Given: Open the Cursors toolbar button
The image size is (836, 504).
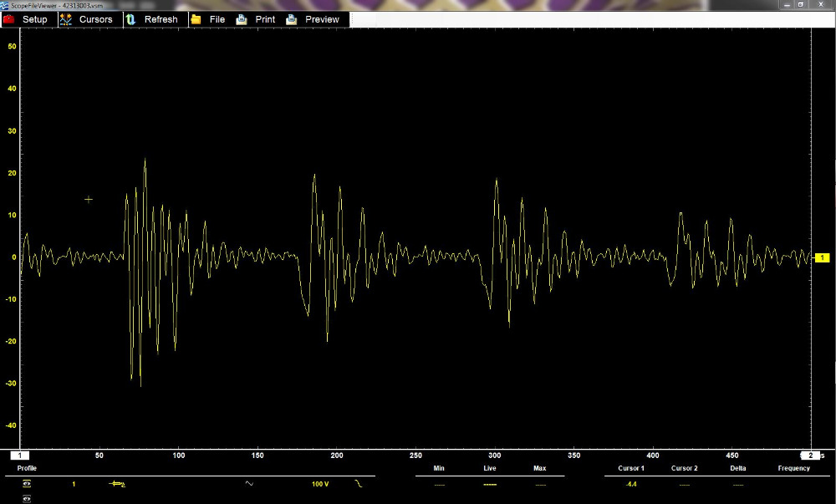Looking at the screenshot, I should [89, 19].
